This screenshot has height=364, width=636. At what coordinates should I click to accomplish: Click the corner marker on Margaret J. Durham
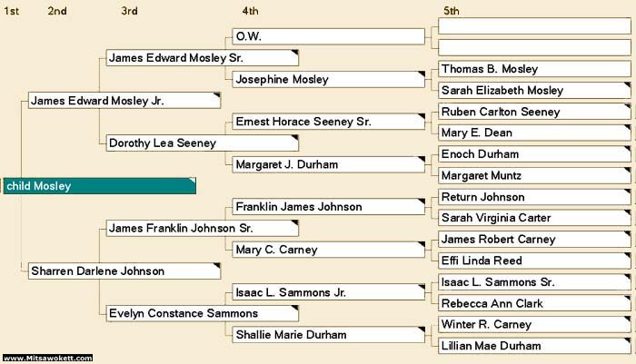(x=422, y=159)
